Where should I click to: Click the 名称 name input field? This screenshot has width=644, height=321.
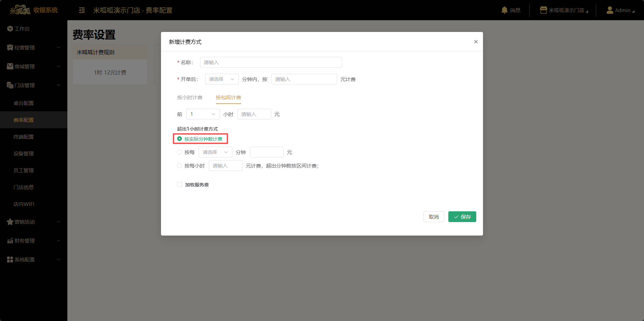[270, 62]
